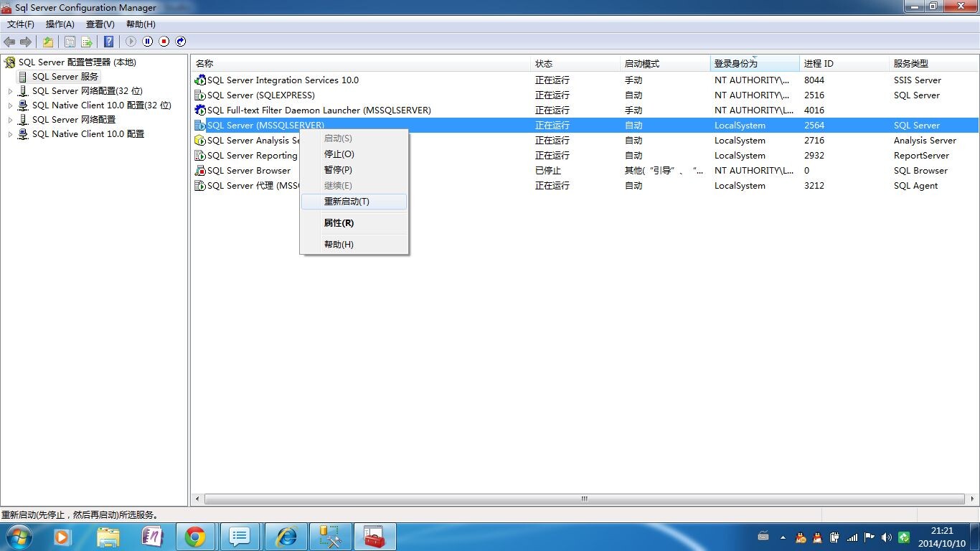The height and width of the screenshot is (551, 980).
Task: Click the SQL Server 配置管理器 root node icon
Action: 9,62
